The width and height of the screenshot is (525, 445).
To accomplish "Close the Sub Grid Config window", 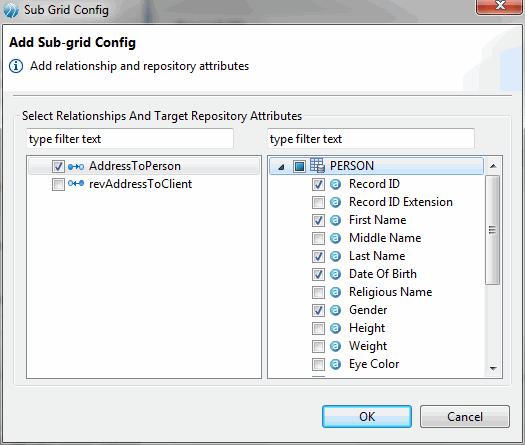I will coord(500,6).
